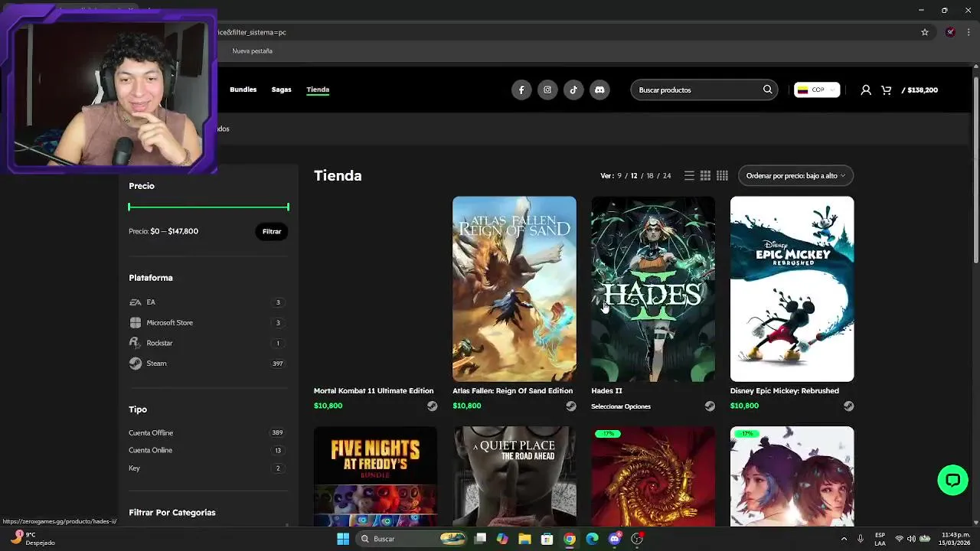Open Chrome menu three dots
The width and height of the screenshot is (980, 551).
tap(969, 32)
